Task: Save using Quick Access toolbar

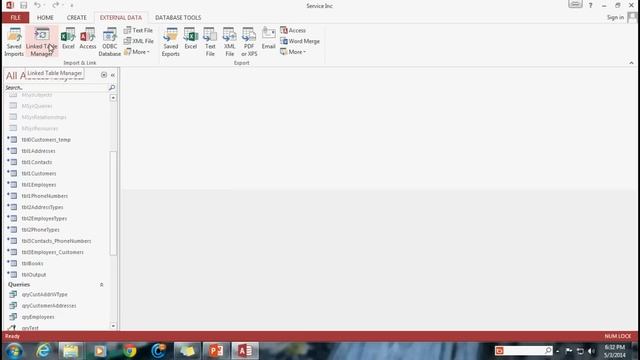Action: [x=24, y=5]
